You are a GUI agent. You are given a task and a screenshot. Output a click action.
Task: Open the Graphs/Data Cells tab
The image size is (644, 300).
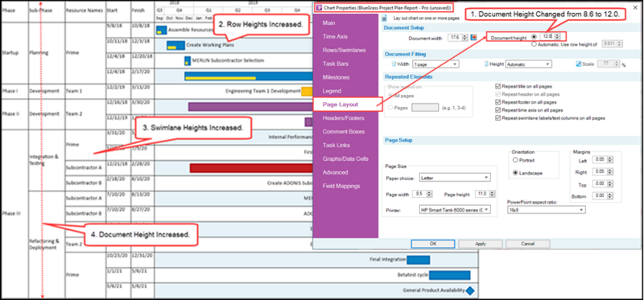click(x=345, y=158)
